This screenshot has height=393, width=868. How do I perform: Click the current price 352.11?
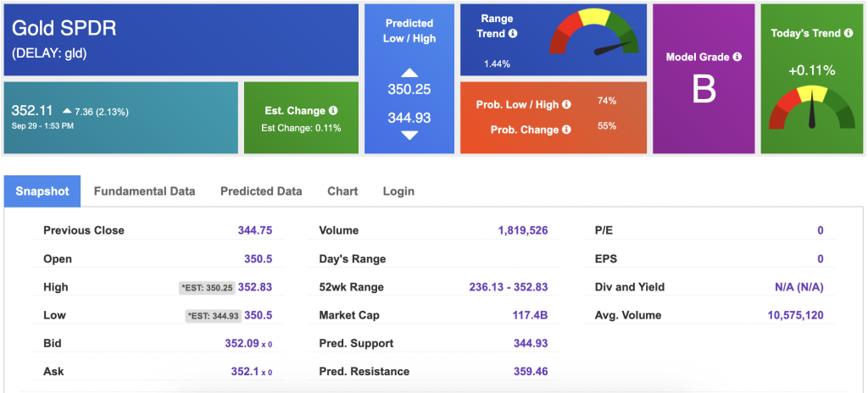point(32,111)
